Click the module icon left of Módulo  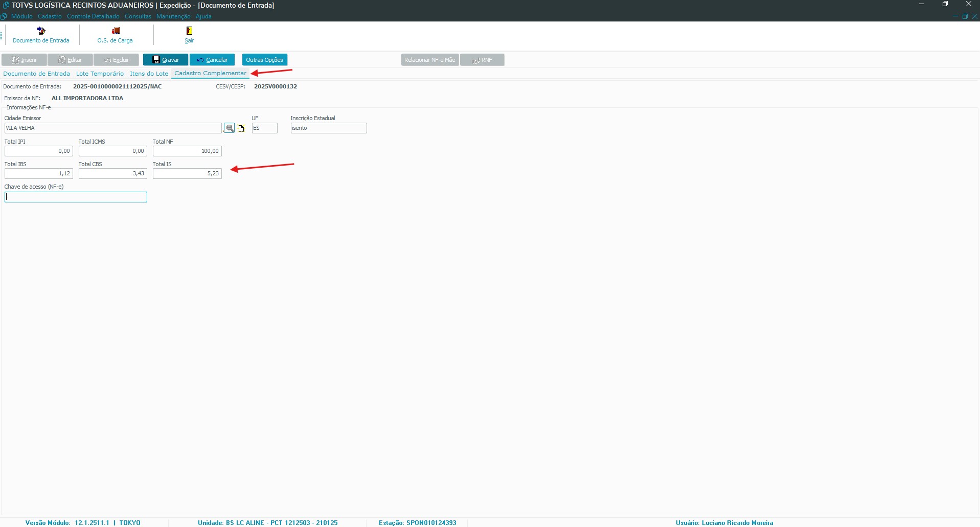click(x=4, y=16)
